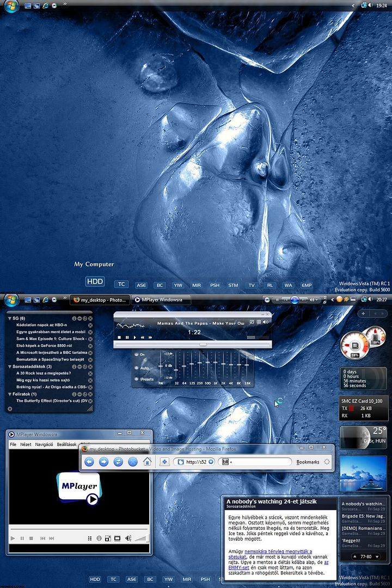The width and height of the screenshot is (392, 588).
Task: Select the equalizer On radio option
Action: click(x=136, y=354)
